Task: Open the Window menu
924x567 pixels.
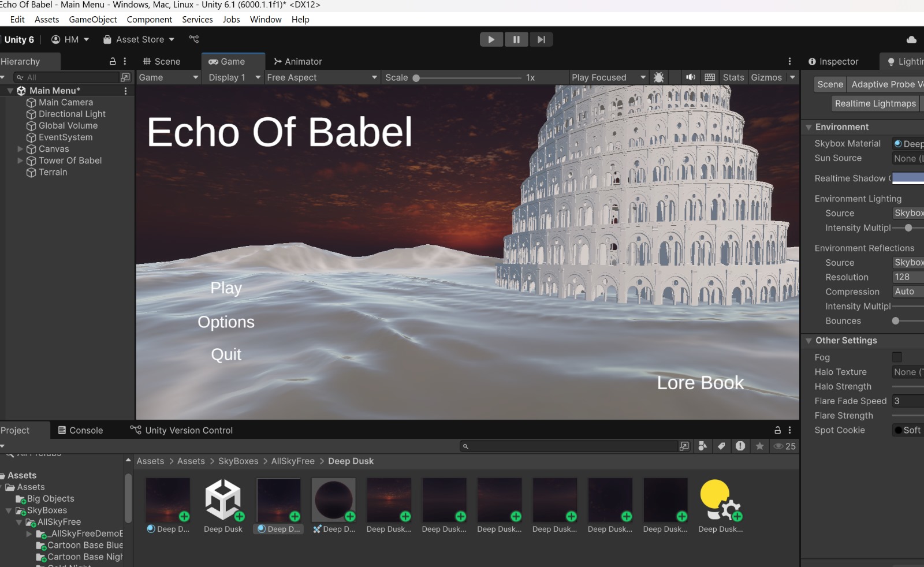Action: click(266, 19)
